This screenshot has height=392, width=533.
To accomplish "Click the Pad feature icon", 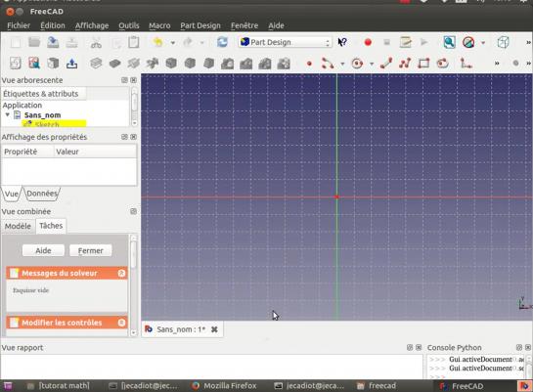I will pos(96,64).
